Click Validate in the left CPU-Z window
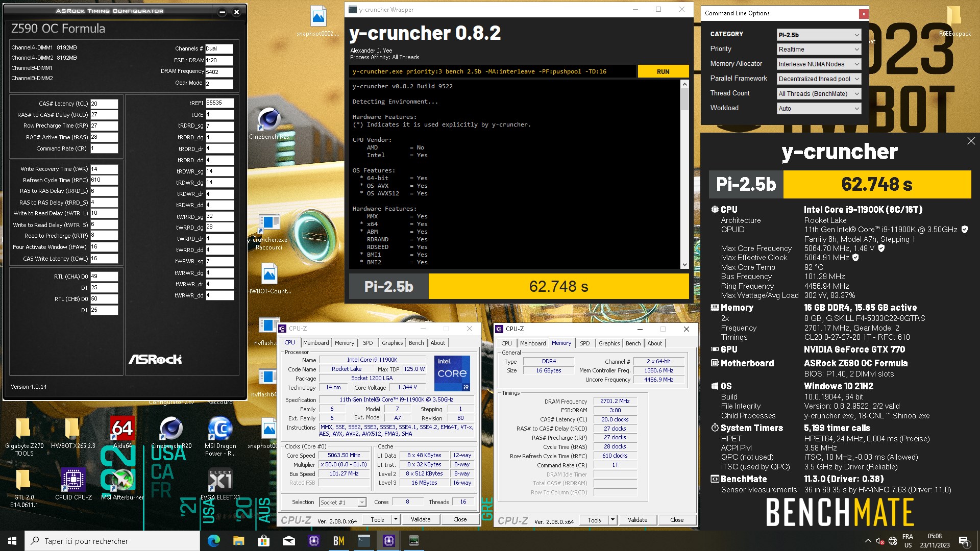Viewport: 980px width, 551px height. [x=421, y=519]
